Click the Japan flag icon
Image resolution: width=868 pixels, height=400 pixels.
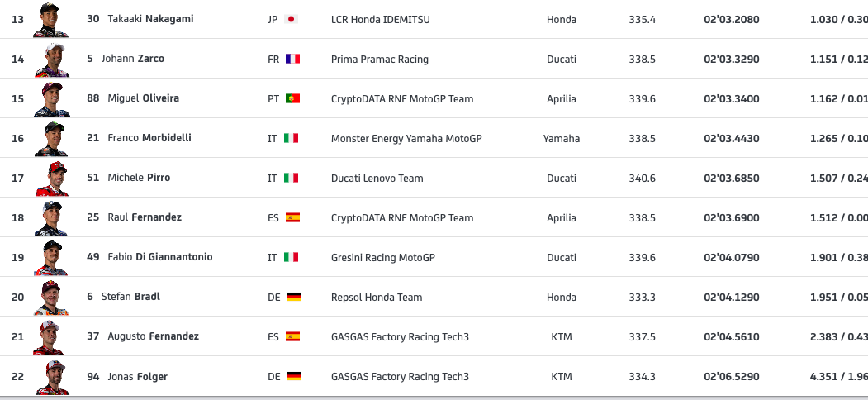click(x=292, y=19)
